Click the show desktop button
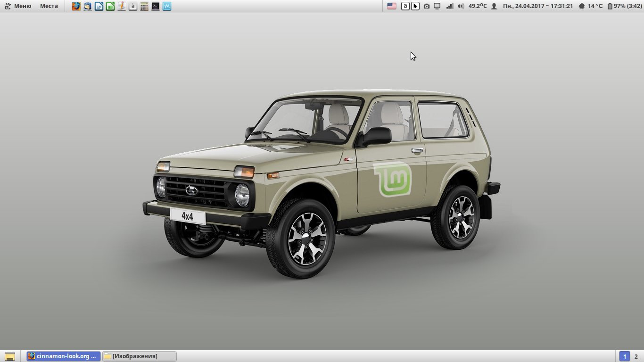644x362 pixels. (9, 356)
